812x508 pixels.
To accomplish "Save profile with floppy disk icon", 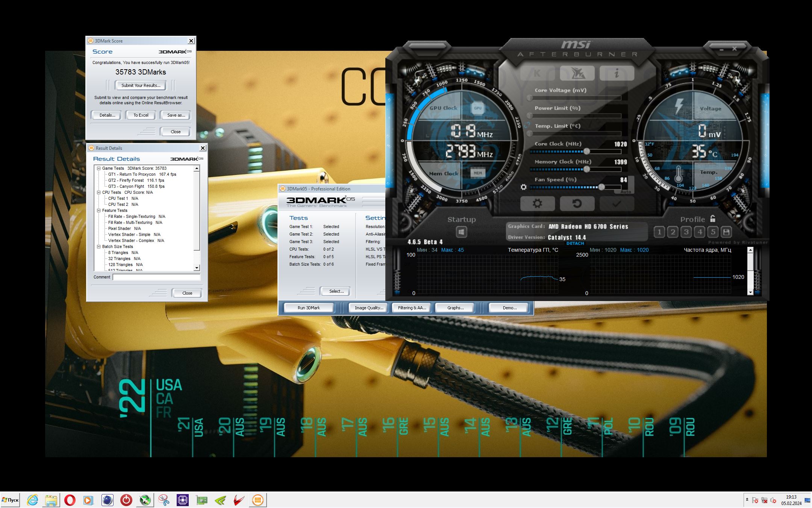I will point(726,232).
